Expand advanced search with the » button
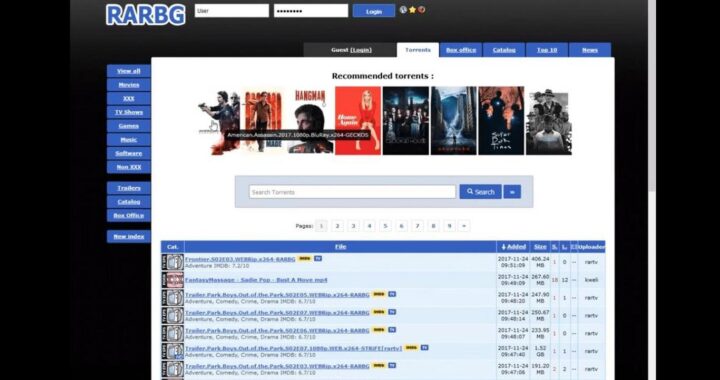 click(512, 192)
